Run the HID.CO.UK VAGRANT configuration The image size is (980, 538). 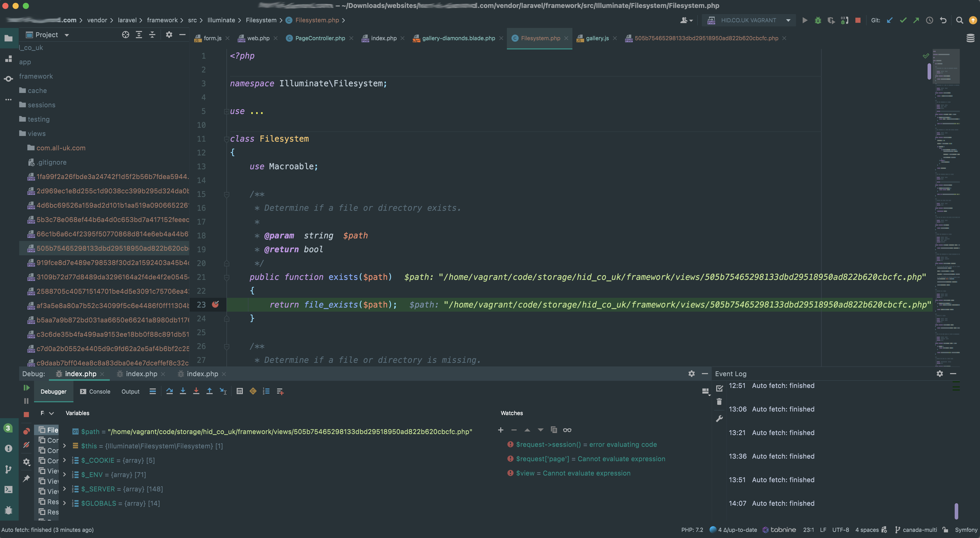tap(805, 20)
